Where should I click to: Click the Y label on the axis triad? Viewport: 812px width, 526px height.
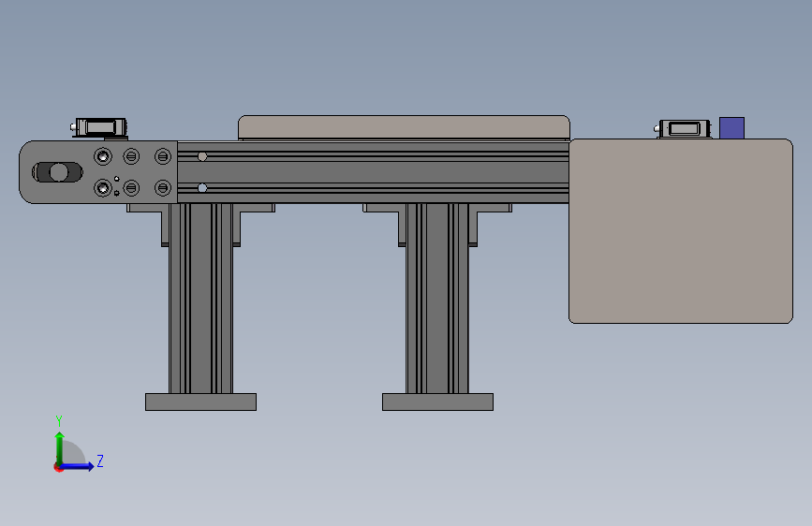[x=59, y=421]
